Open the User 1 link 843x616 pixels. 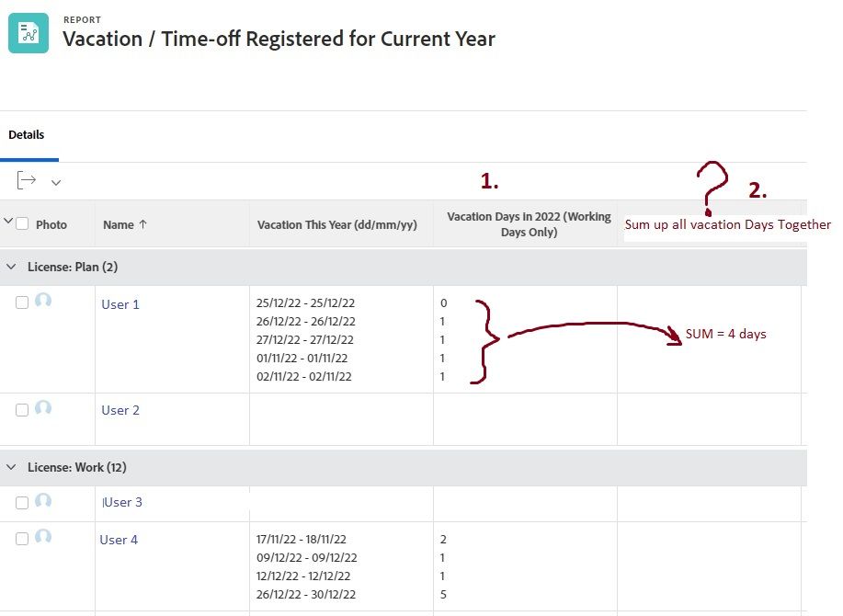click(x=120, y=304)
